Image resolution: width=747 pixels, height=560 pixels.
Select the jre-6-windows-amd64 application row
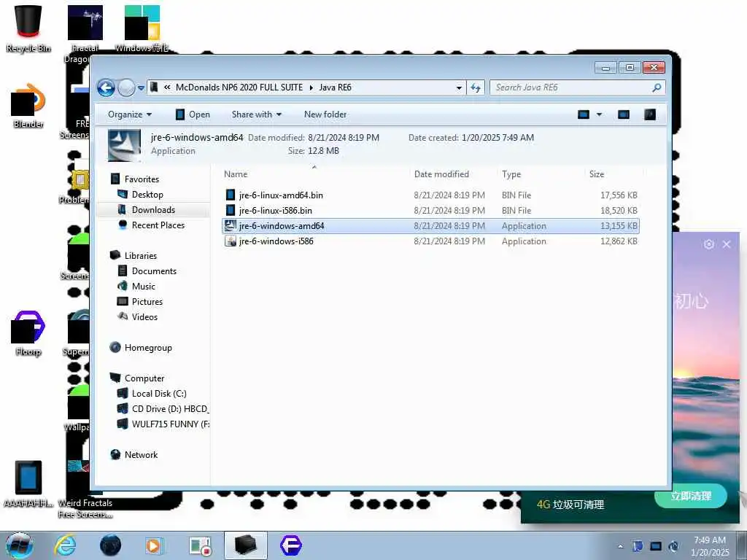pyautogui.click(x=430, y=226)
